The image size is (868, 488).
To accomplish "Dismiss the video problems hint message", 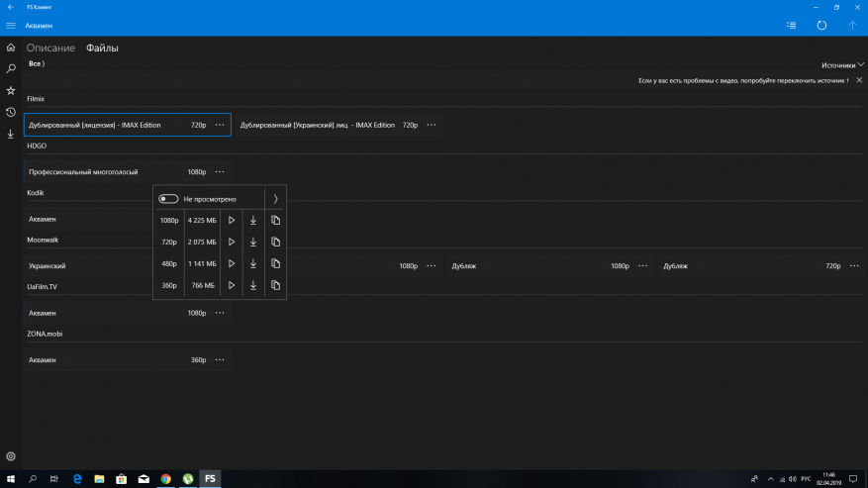I will tap(858, 79).
